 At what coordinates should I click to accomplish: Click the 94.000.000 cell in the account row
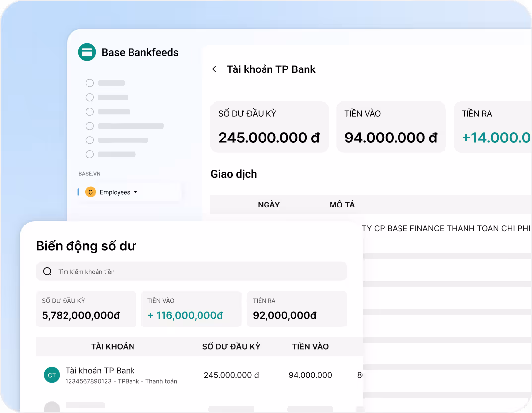point(310,375)
